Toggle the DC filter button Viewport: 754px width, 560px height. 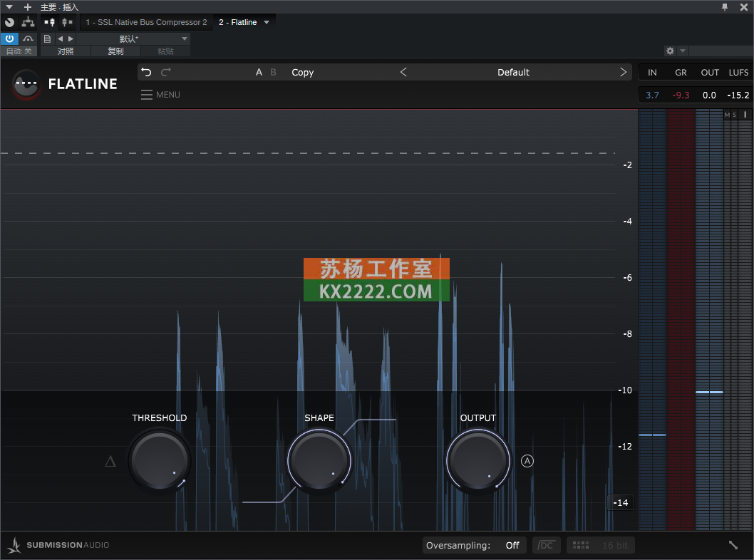coord(546,545)
